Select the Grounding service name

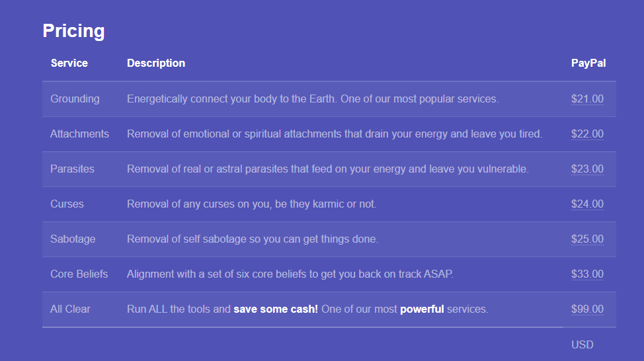click(x=75, y=99)
